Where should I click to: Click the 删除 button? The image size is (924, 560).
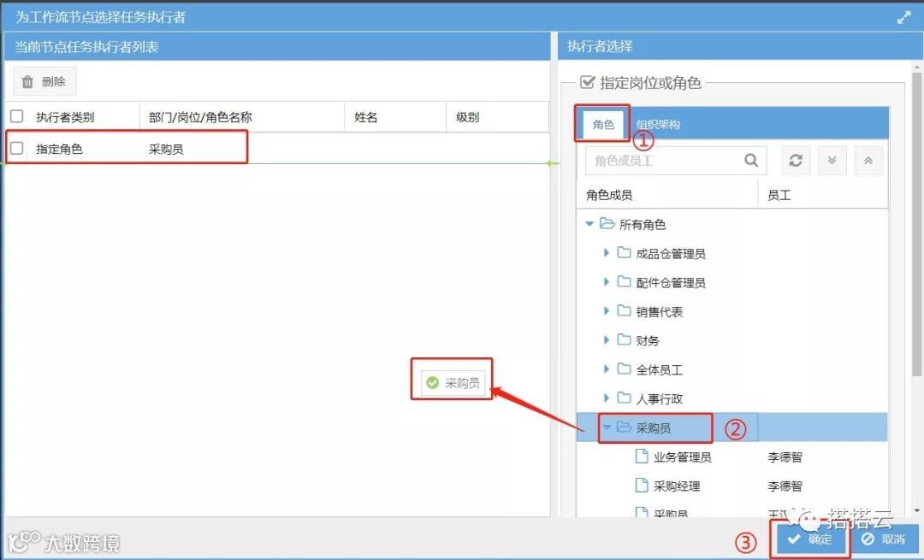(44, 81)
